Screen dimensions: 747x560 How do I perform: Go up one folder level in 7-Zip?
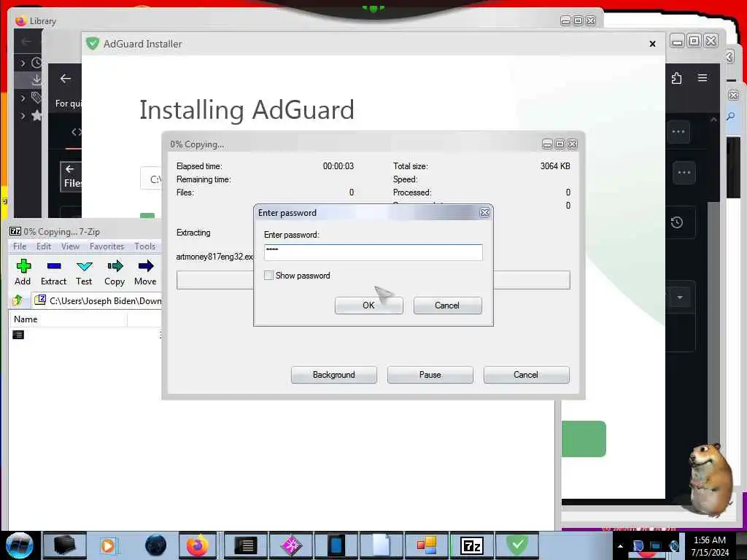coord(18,300)
